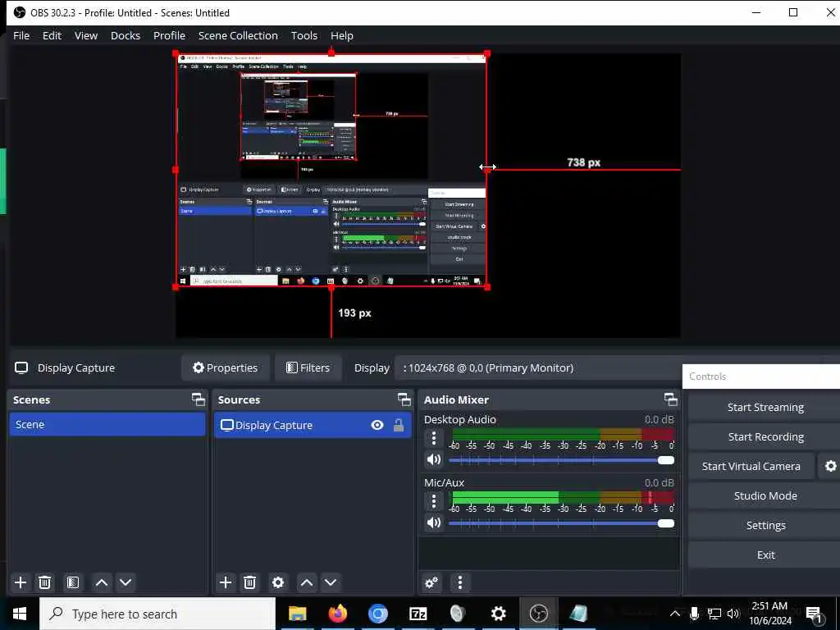Screen dimensions: 840x630
Task: Open system volume tray icon
Action: tap(733, 614)
